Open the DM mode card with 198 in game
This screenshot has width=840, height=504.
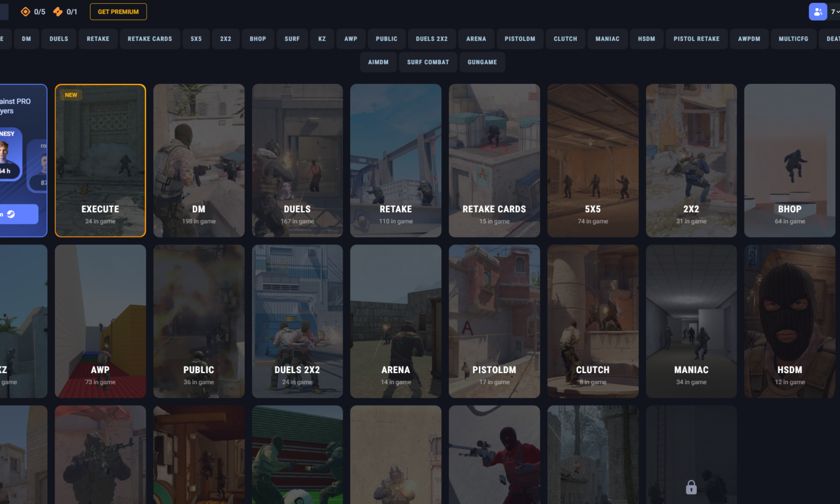[x=199, y=160]
